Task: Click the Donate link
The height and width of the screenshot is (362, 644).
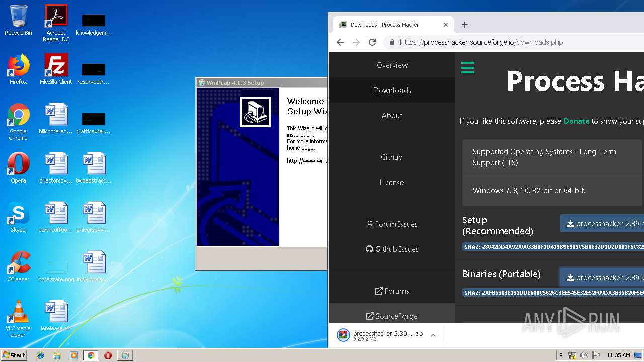Action: pos(576,121)
